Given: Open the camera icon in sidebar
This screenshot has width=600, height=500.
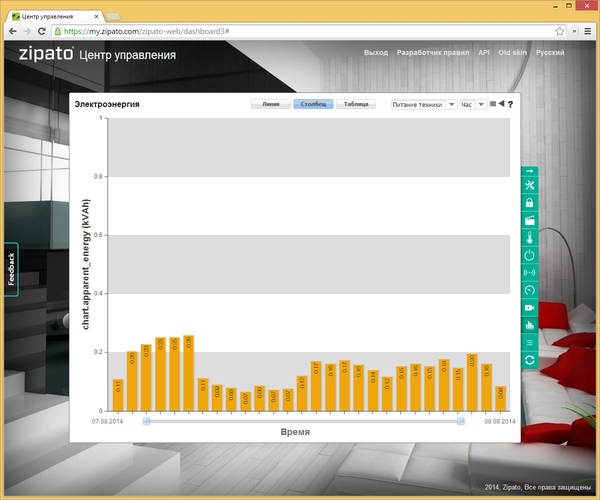Looking at the screenshot, I should coord(530,308).
